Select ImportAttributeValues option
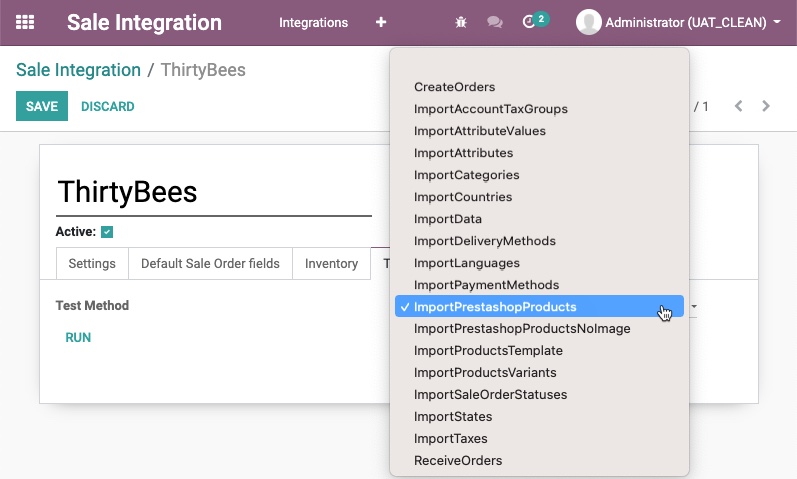 click(x=539, y=131)
